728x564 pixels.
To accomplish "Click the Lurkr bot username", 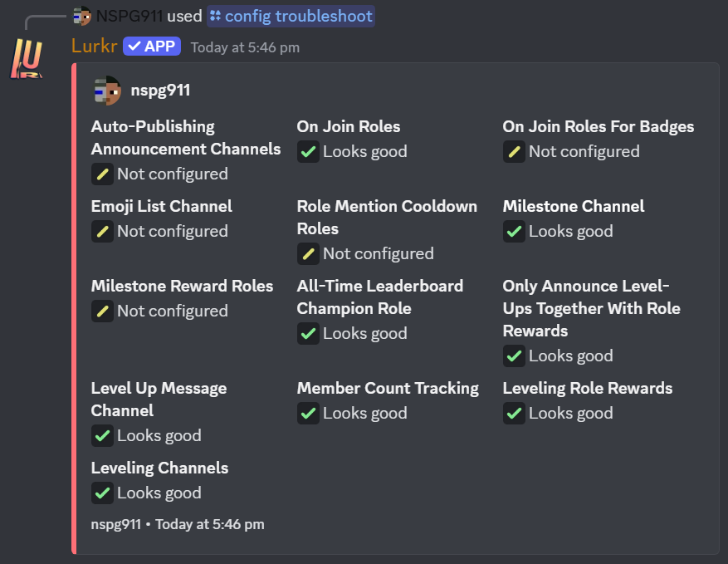I will tap(95, 46).
